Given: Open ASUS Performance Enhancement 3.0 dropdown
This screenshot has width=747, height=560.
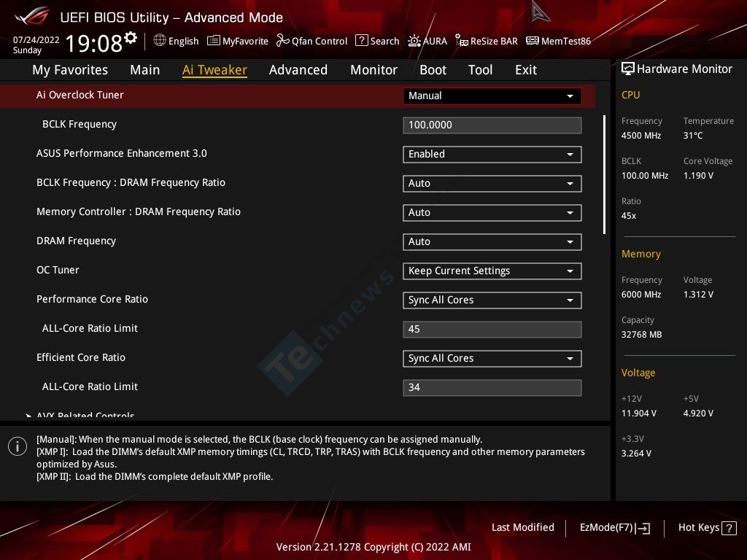Looking at the screenshot, I should pyautogui.click(x=492, y=155).
